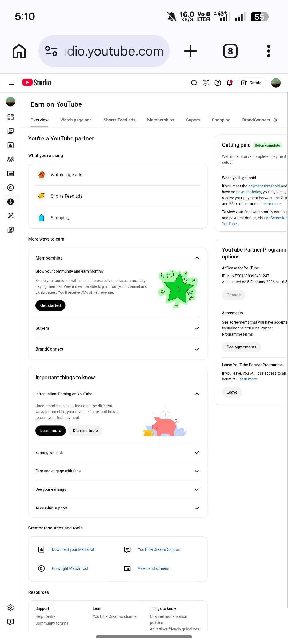Expand See your earnings topic
Screen dimensions: 288x644
(x=197, y=490)
